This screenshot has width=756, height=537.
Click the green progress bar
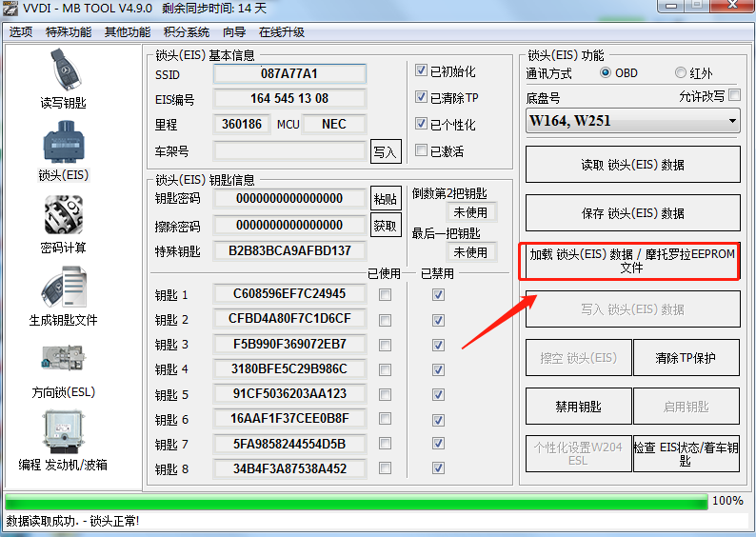pyautogui.click(x=356, y=501)
